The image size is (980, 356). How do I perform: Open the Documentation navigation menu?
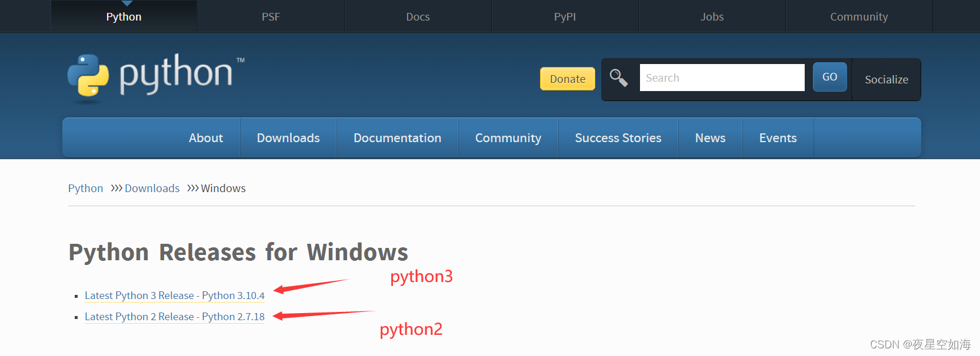[397, 137]
